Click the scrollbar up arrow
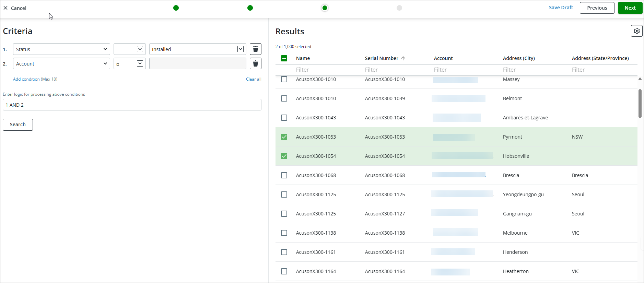Image resolution: width=644 pixels, height=283 pixels. point(640,79)
